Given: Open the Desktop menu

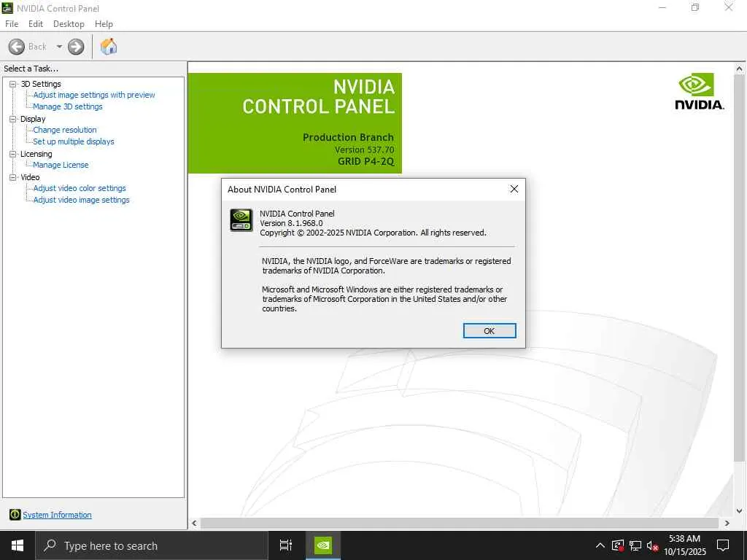Looking at the screenshot, I should pyautogui.click(x=69, y=24).
